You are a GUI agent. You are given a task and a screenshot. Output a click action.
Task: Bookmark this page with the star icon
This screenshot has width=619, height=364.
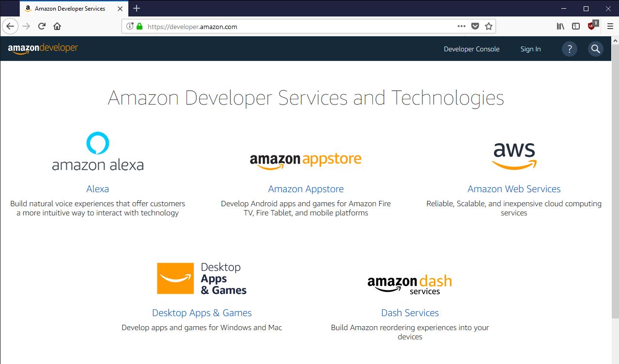488,27
